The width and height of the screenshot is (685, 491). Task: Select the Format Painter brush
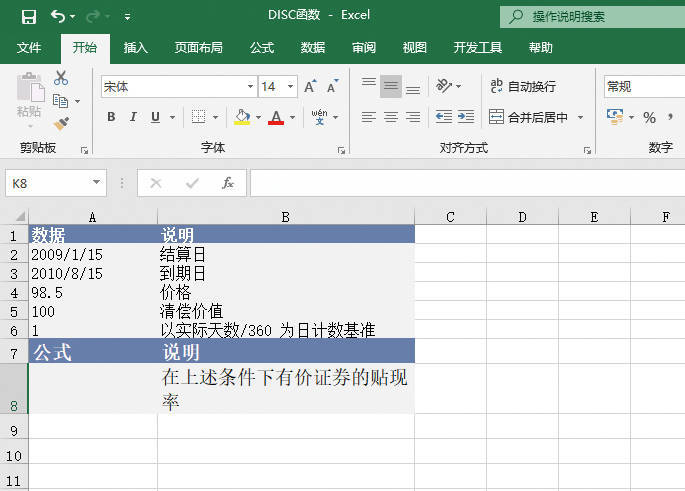[x=61, y=123]
